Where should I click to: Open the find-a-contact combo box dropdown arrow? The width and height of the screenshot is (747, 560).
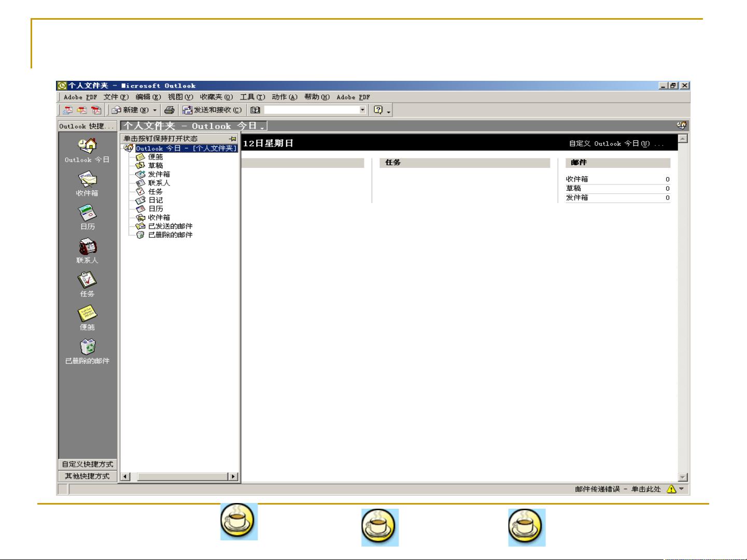(x=363, y=110)
